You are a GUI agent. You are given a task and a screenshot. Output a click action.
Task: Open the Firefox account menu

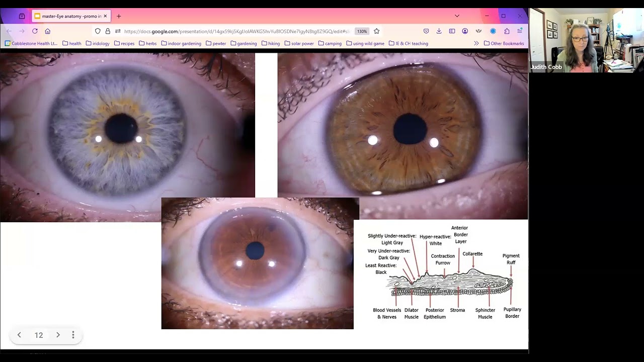click(465, 31)
